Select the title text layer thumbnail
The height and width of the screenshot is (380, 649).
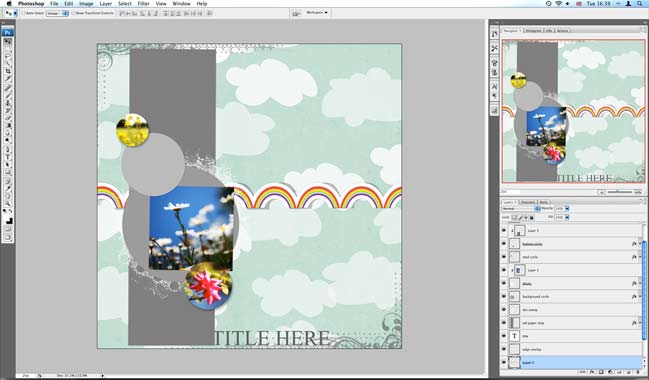514,336
